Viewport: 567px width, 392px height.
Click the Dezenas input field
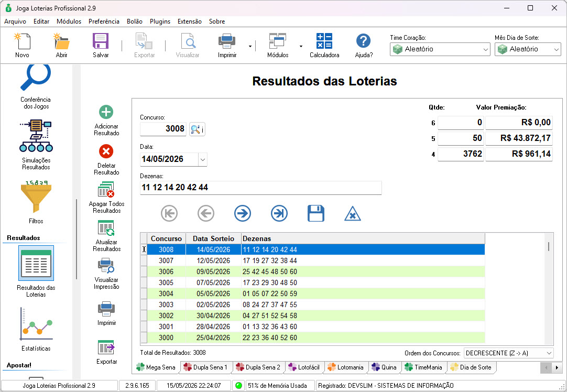[261, 188]
